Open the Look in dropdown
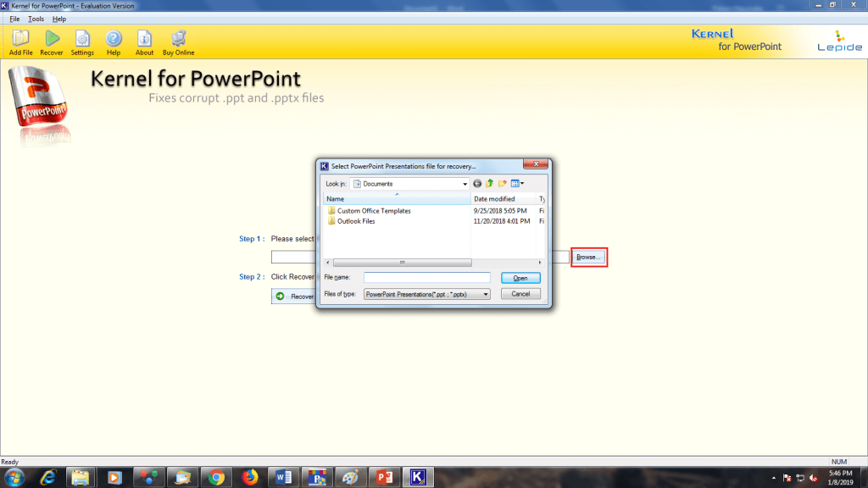The height and width of the screenshot is (488, 868). 465,183
